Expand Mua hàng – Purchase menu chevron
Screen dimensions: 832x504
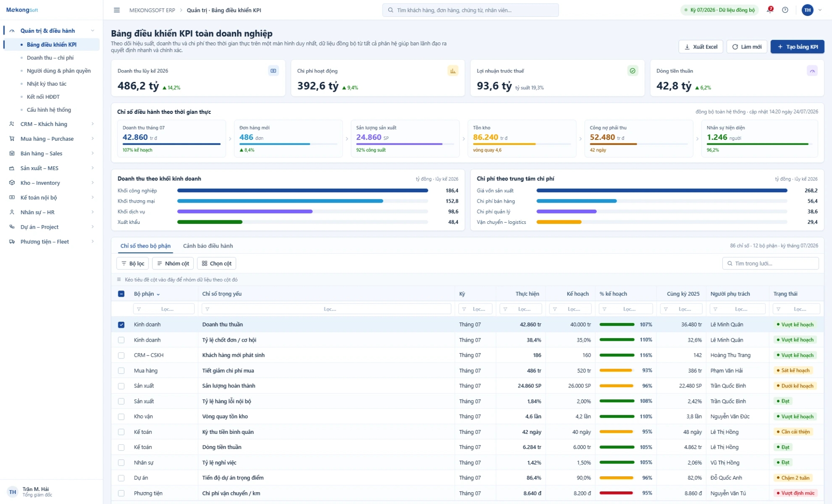[x=92, y=139]
